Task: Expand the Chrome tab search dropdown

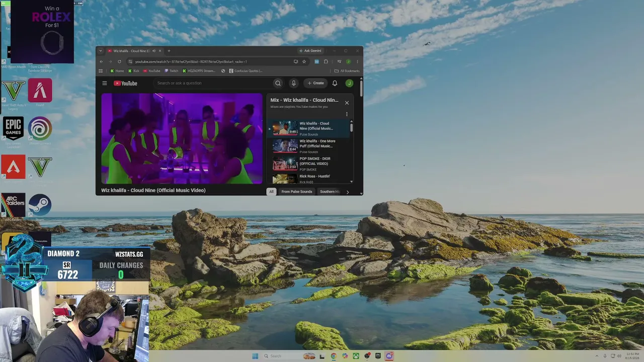Action: tap(101, 51)
